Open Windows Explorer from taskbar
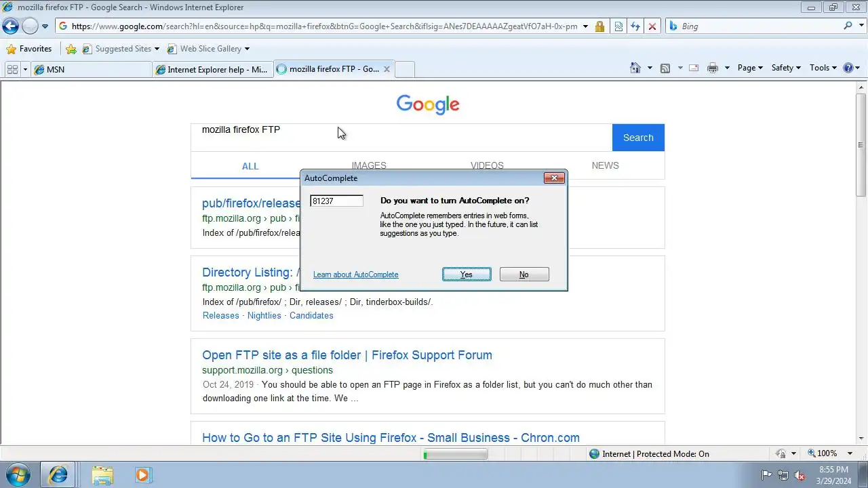 point(102,475)
